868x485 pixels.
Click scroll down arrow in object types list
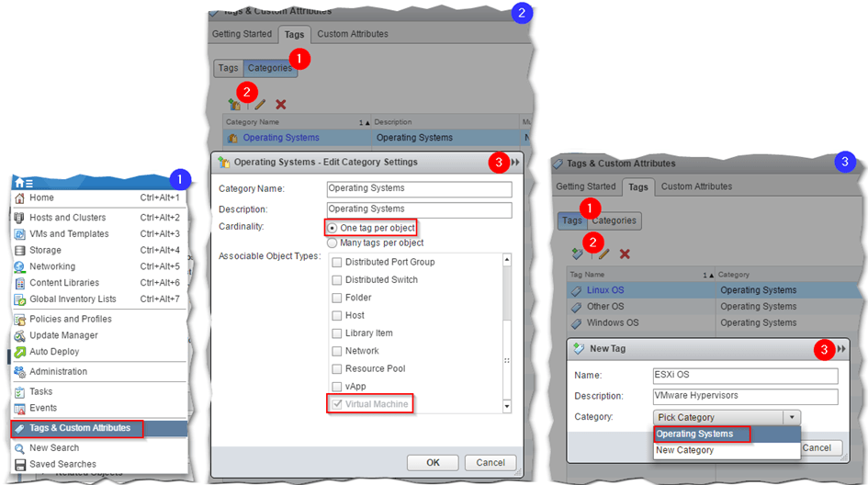pyautogui.click(x=506, y=406)
